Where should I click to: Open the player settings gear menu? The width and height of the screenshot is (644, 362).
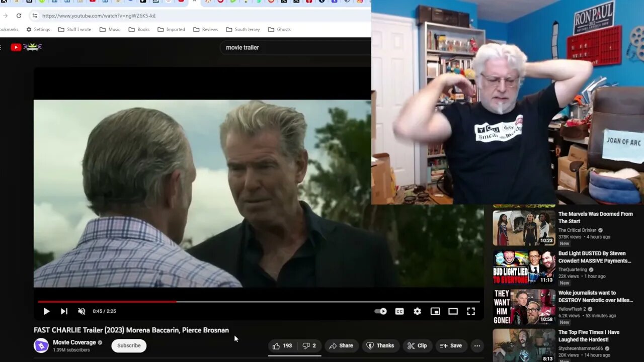[417, 311]
